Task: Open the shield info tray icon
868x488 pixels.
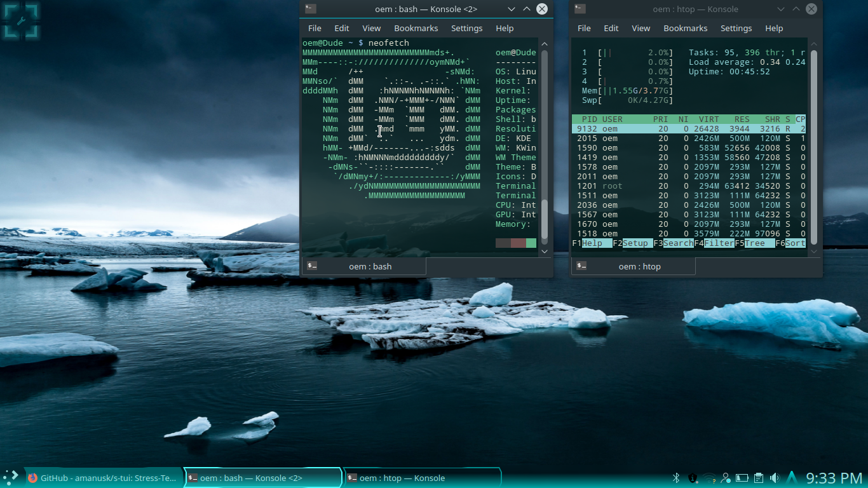Action: point(693,478)
